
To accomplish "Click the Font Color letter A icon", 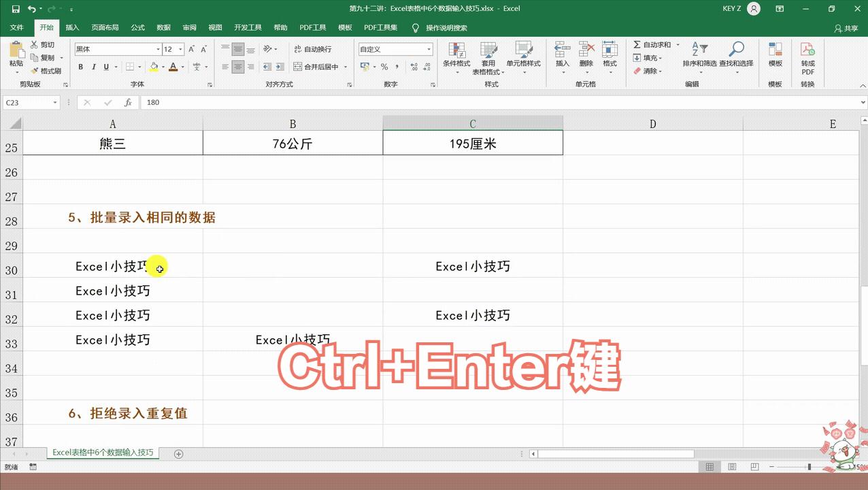I will point(173,67).
